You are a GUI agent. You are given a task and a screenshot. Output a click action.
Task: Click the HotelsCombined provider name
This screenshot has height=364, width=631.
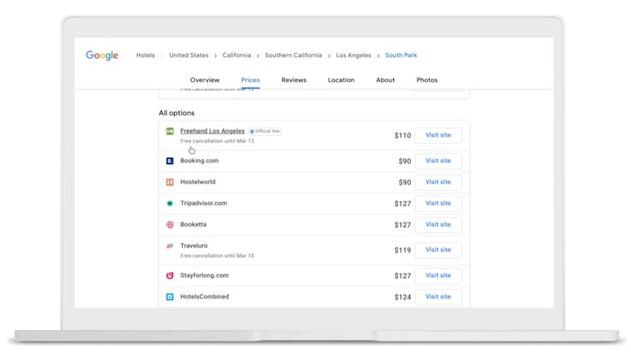point(205,297)
